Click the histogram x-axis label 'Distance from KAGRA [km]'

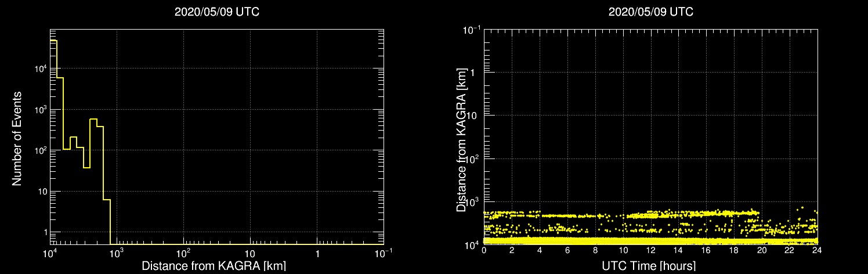pos(214,266)
